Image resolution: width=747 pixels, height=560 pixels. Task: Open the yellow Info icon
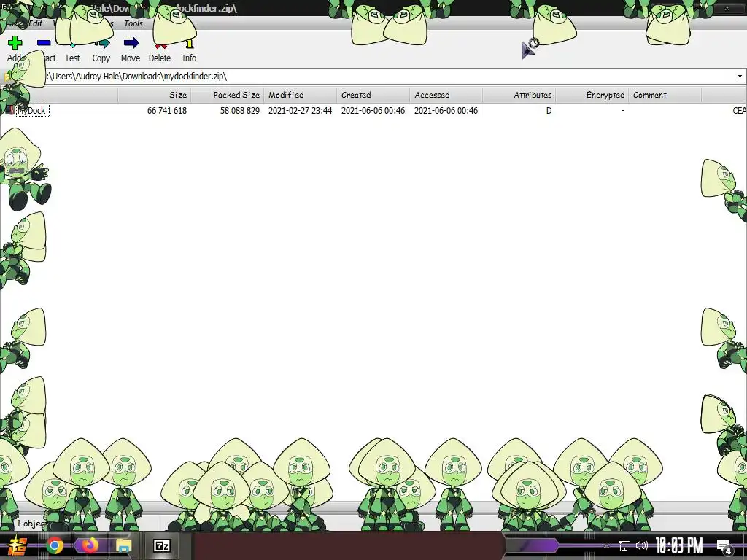pyautogui.click(x=189, y=44)
